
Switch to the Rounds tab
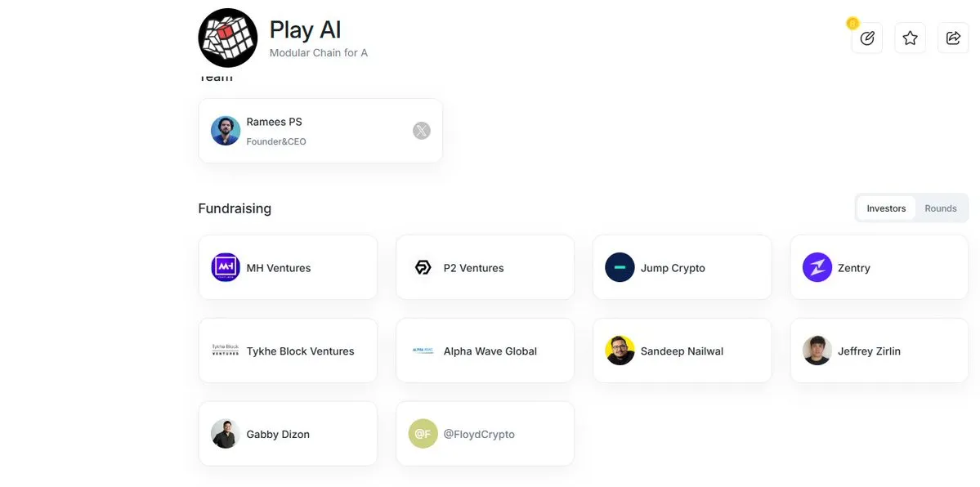[941, 208]
